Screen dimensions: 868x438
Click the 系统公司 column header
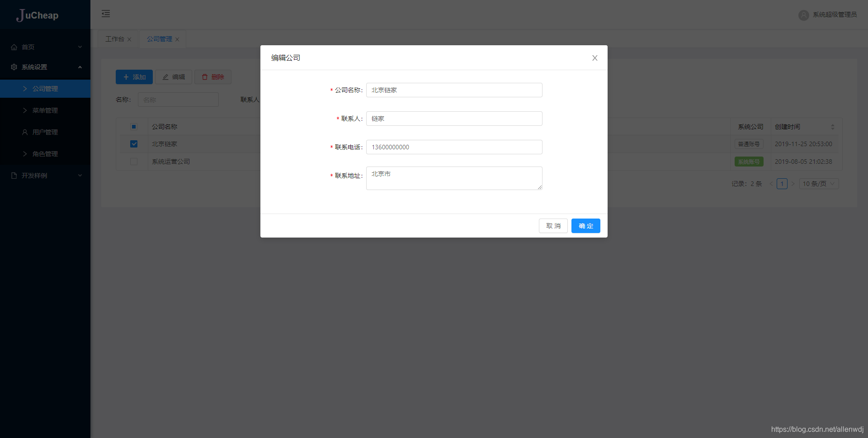pyautogui.click(x=750, y=127)
